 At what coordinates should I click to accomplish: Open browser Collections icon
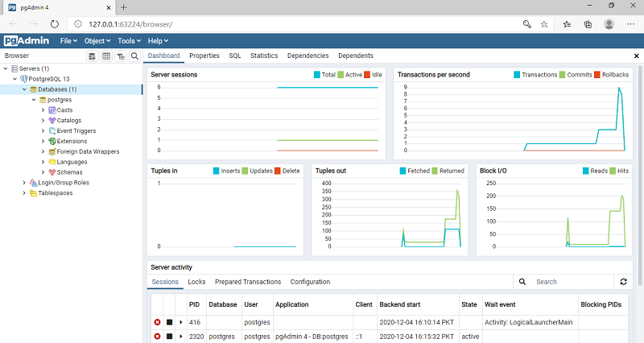pyautogui.click(x=588, y=24)
